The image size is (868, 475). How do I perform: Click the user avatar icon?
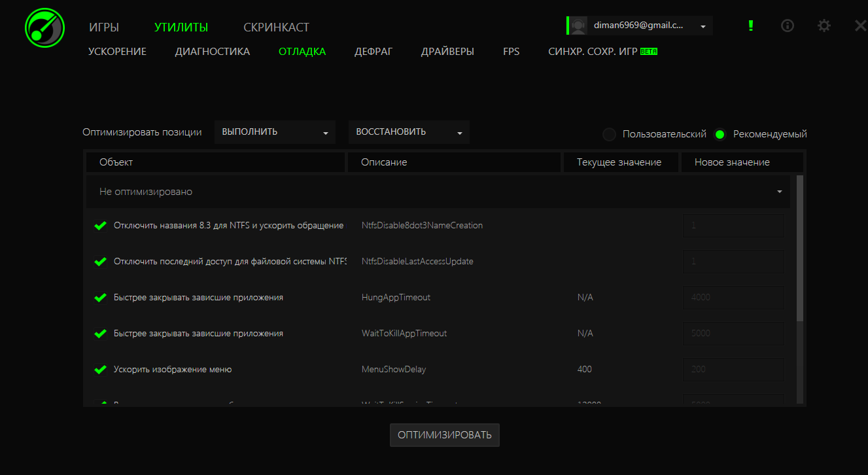click(578, 26)
